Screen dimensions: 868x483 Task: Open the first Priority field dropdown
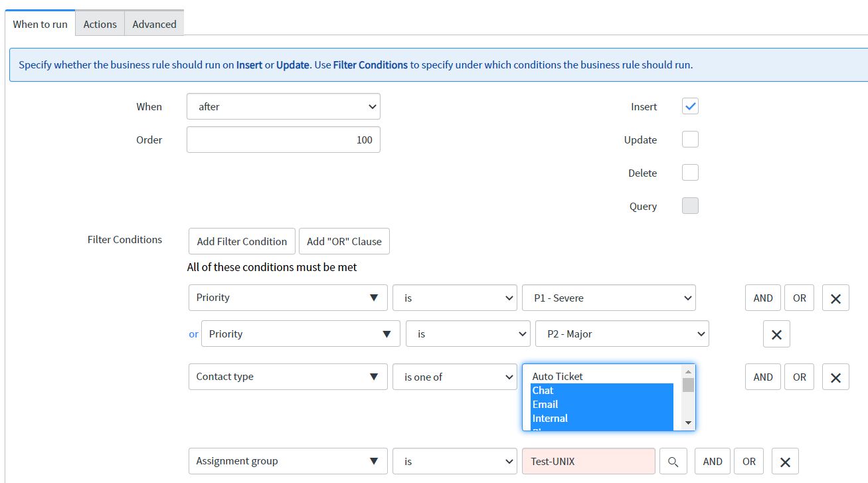288,298
